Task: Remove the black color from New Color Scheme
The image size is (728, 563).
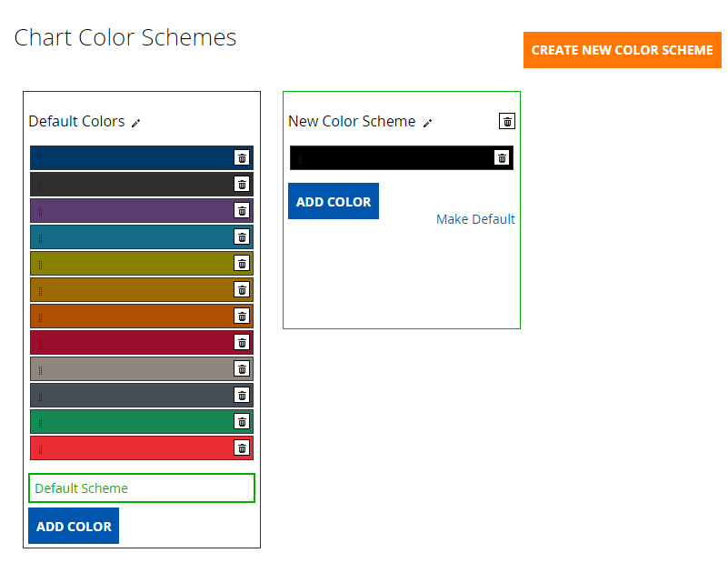Action: [x=502, y=157]
